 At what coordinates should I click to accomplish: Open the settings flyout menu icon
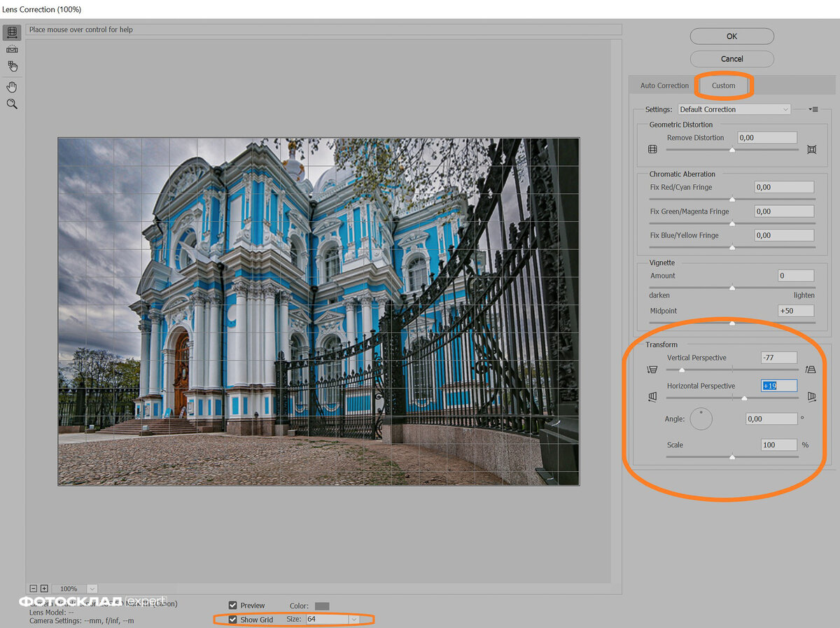click(x=813, y=109)
